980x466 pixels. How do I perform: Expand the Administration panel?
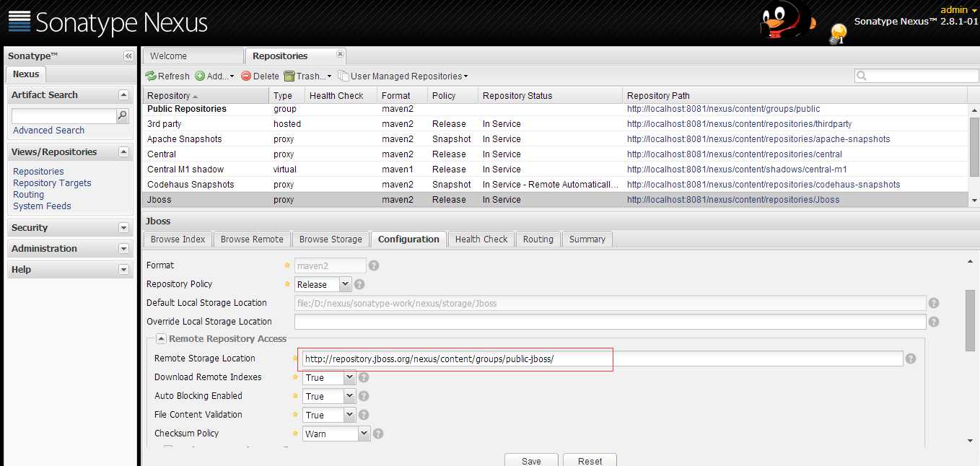123,248
